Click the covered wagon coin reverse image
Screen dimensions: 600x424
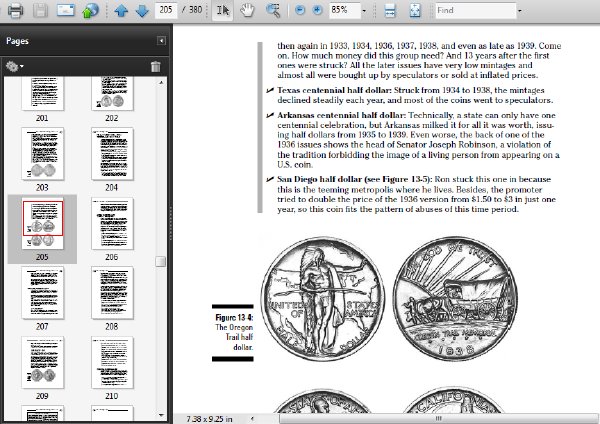(455, 298)
